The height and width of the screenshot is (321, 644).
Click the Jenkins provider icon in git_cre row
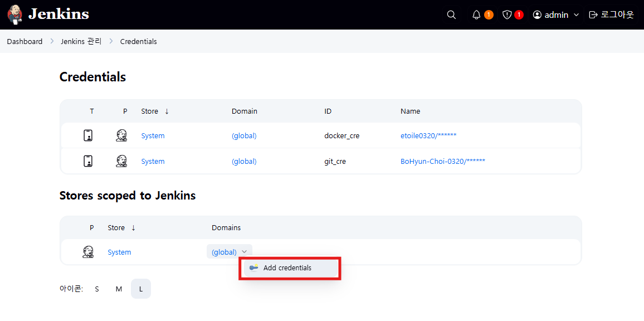pyautogui.click(x=121, y=161)
